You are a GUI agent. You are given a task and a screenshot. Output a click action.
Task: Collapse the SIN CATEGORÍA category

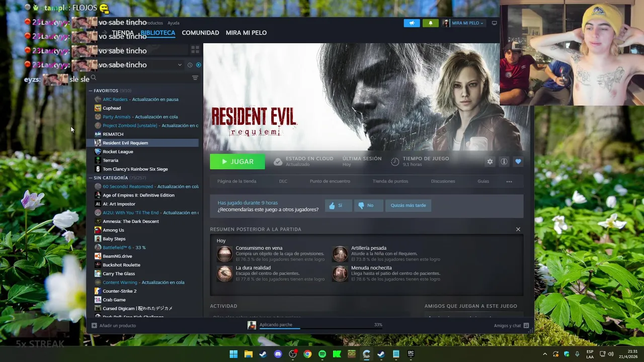[x=91, y=178]
